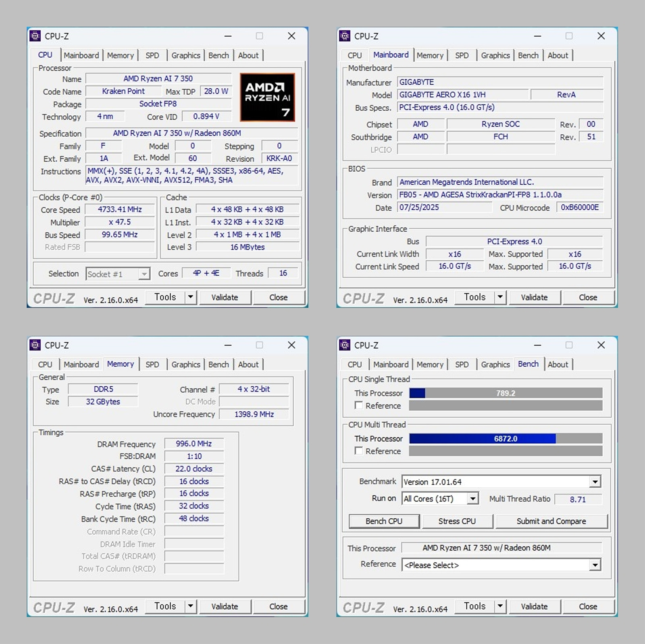The image size is (645, 644).
Task: Click the Multi Thread Ratio value 8.71
Action: 578,499
